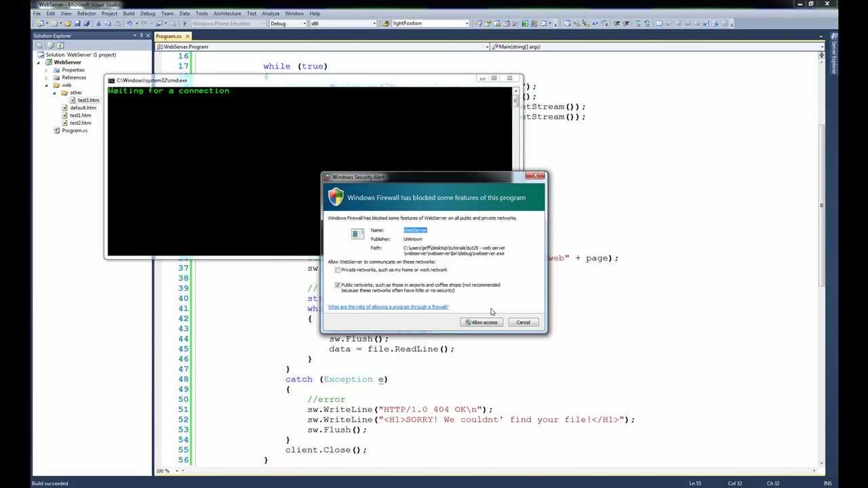
Task: Open the File menu
Action: point(37,14)
